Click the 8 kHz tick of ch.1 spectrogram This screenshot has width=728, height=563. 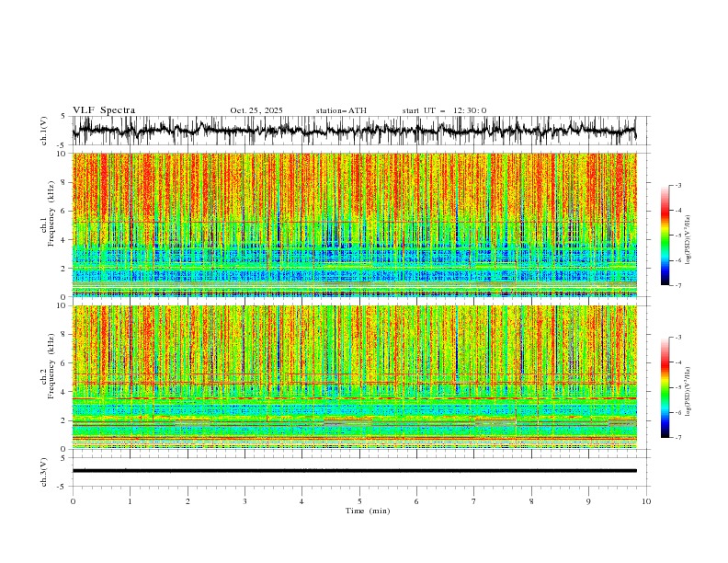tap(64, 182)
